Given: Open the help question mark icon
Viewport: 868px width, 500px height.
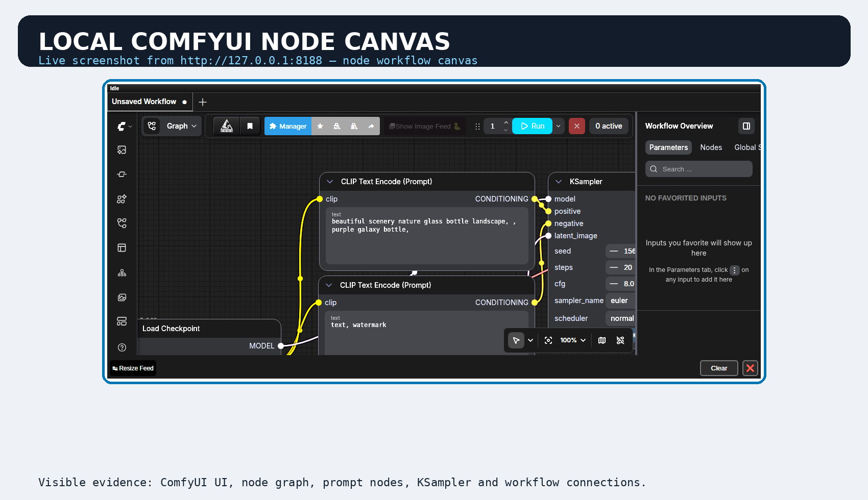Looking at the screenshot, I should tap(122, 347).
